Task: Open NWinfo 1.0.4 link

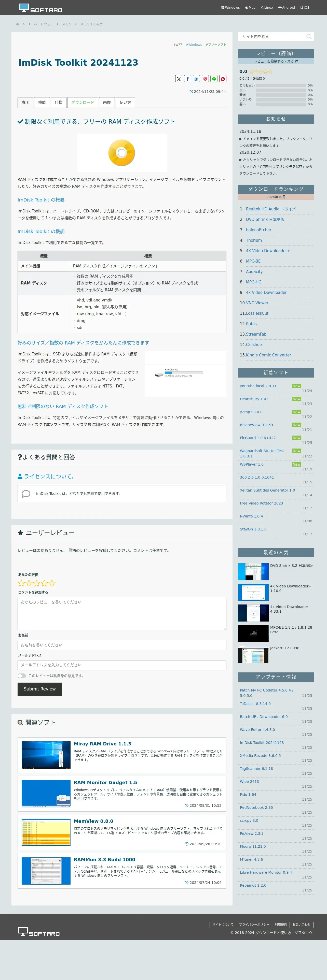Action: 251,516
